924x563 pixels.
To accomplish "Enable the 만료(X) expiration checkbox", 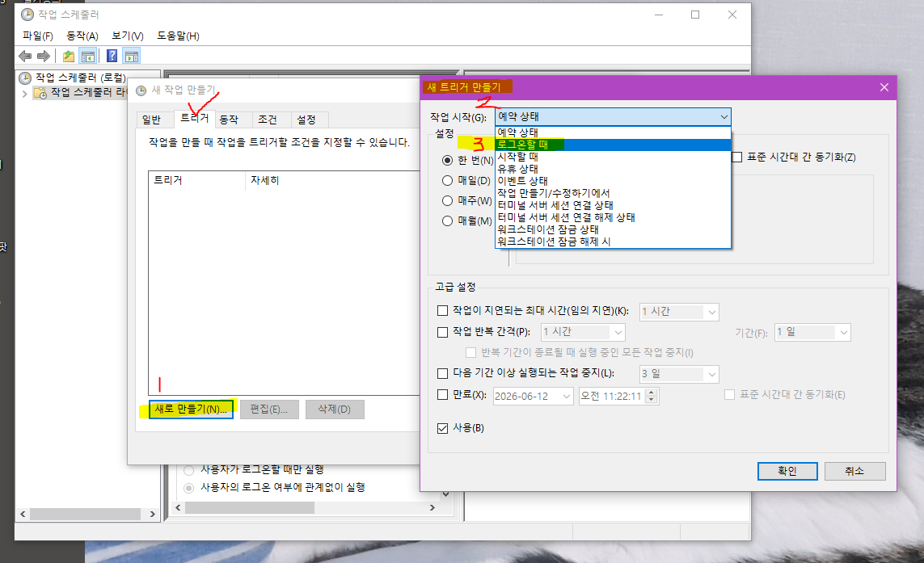I will pos(442,395).
